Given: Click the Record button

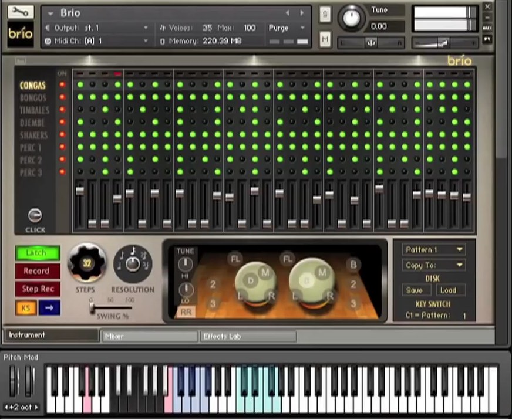Looking at the screenshot, I should 38,271.
